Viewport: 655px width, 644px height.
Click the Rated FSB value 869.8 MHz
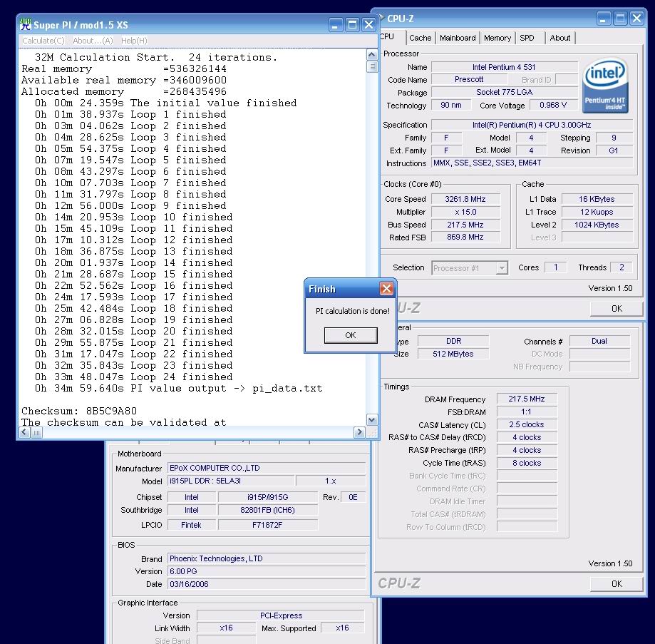(x=465, y=237)
